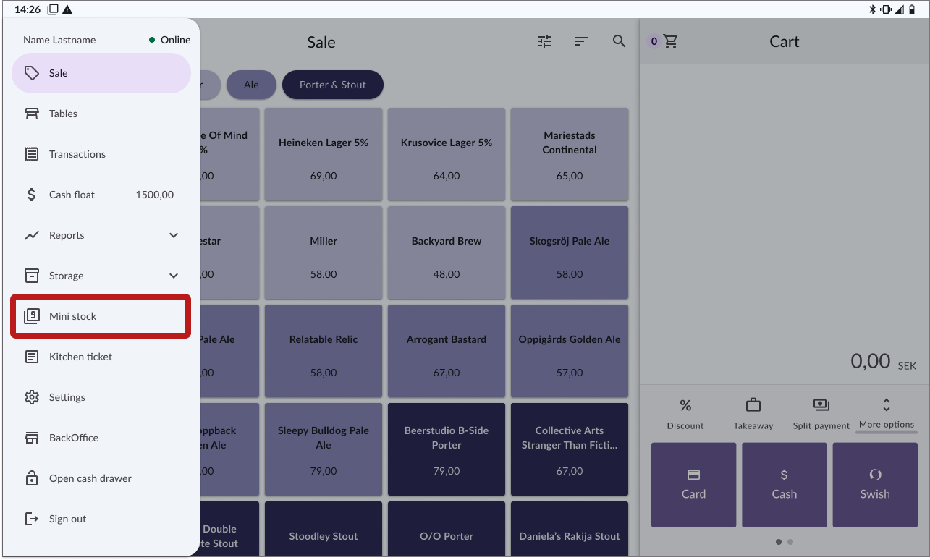Select O/O Porter tile
Screen dimensions: 930x560
447,530
